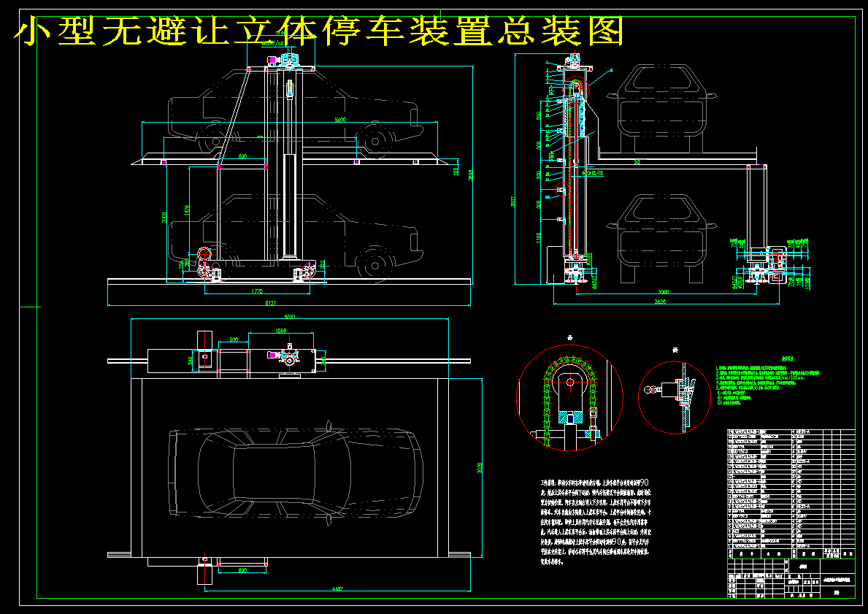Screen dimensions: 868x614
Task: Select the 3107 height dimension in the side view
Action: click(513, 202)
